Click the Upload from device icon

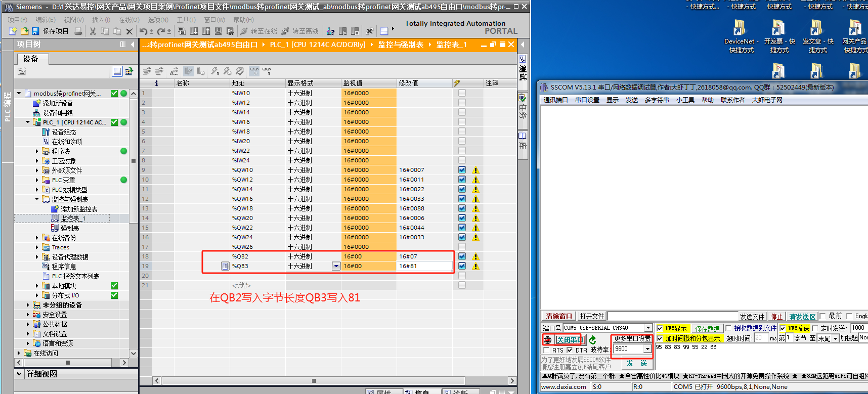tap(206, 31)
